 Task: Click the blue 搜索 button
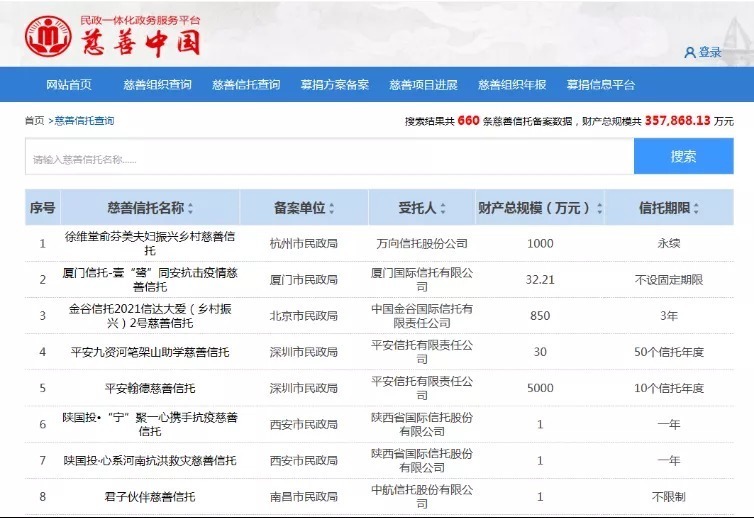tap(683, 156)
